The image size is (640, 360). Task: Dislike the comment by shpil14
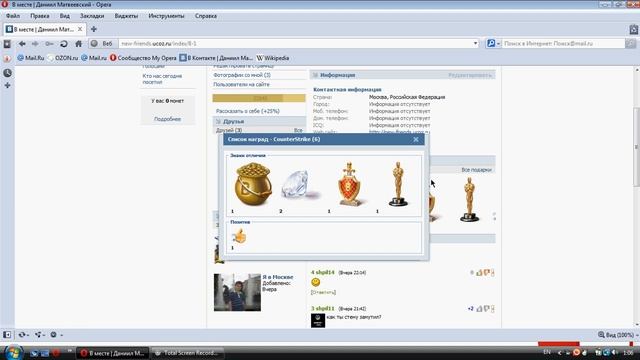[487, 273]
